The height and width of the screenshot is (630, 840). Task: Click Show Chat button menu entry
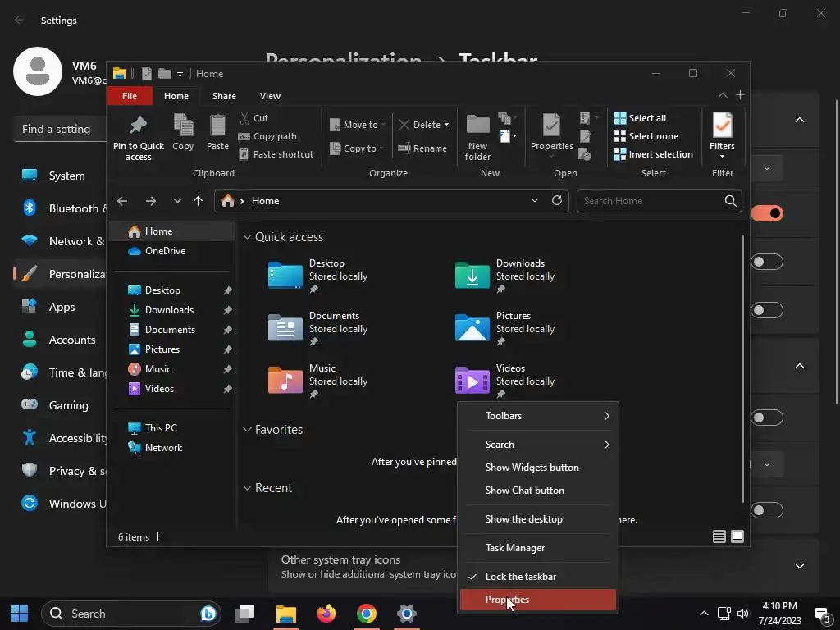[538, 491]
